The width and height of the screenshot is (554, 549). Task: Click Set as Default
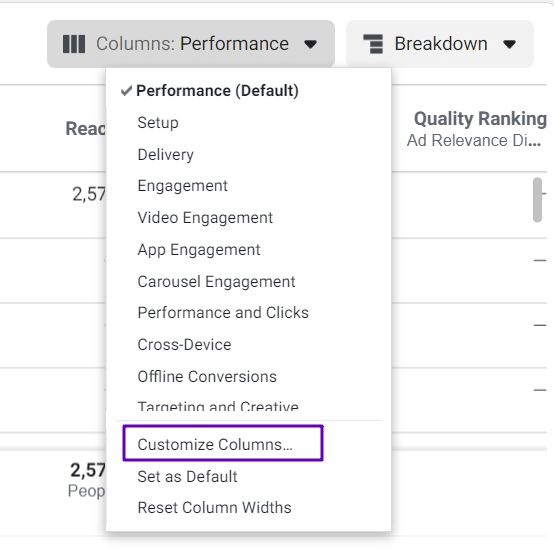point(187,477)
